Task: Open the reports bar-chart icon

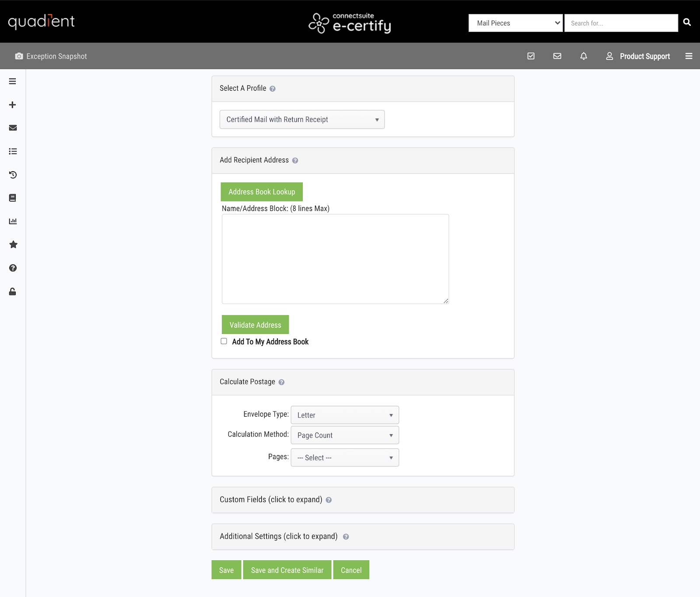Action: click(12, 221)
